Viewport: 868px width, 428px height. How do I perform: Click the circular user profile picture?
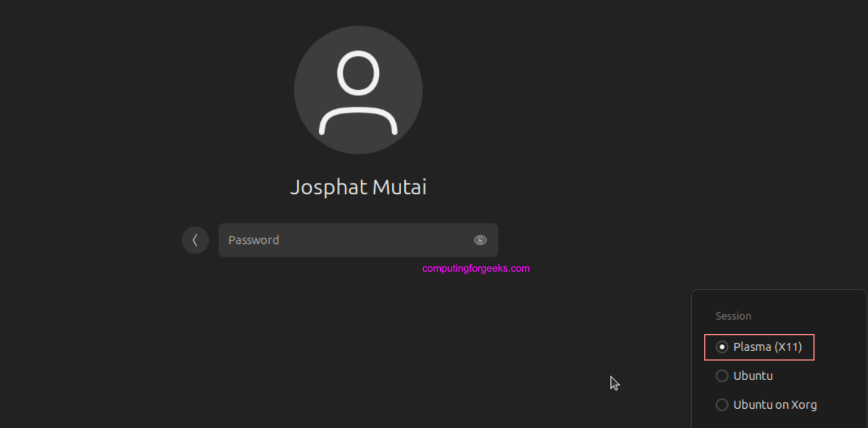pyautogui.click(x=358, y=89)
